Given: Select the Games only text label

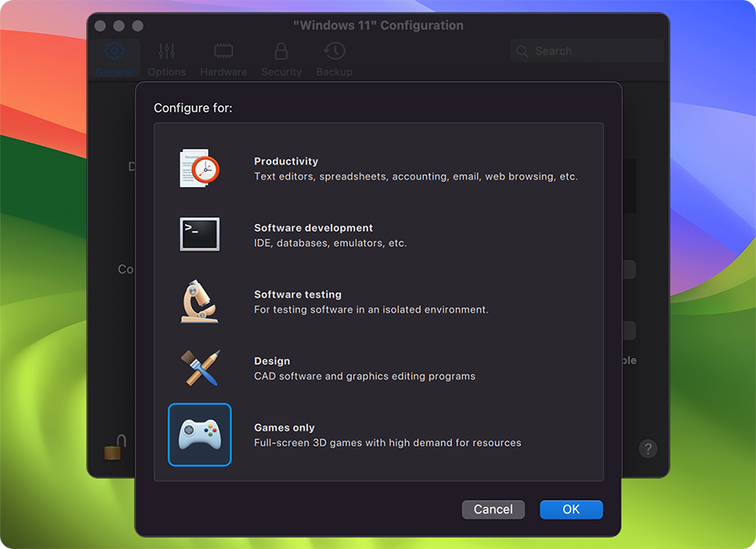Looking at the screenshot, I should pyautogui.click(x=286, y=427).
